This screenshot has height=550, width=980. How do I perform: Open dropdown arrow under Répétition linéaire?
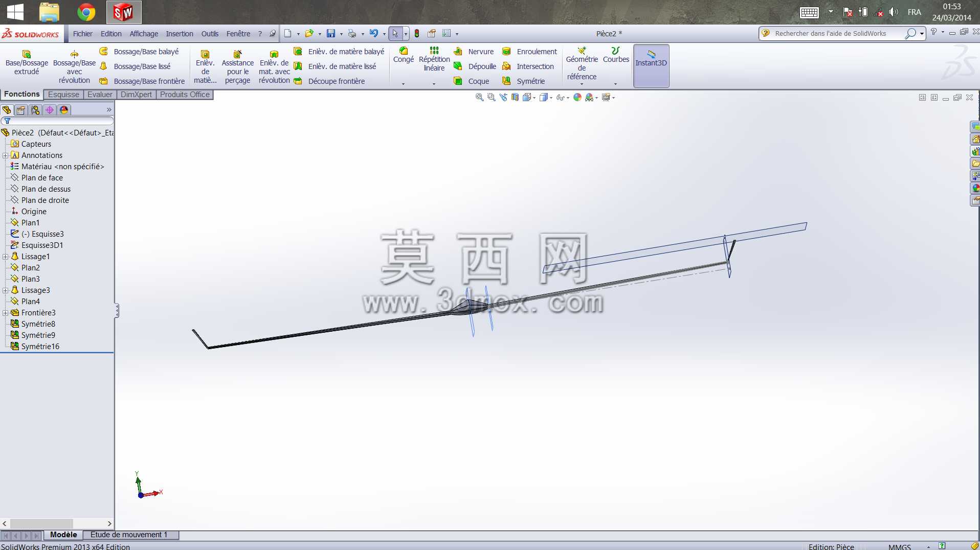tap(434, 84)
